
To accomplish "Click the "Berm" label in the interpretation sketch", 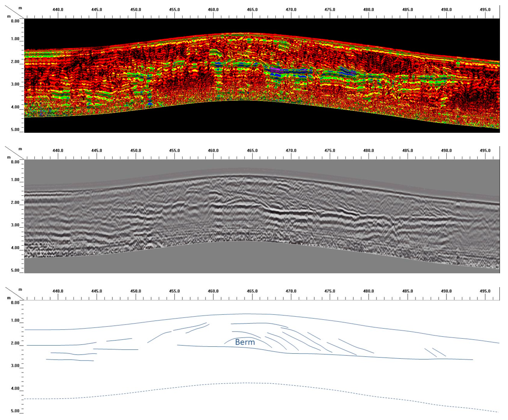I will click(x=245, y=342).
